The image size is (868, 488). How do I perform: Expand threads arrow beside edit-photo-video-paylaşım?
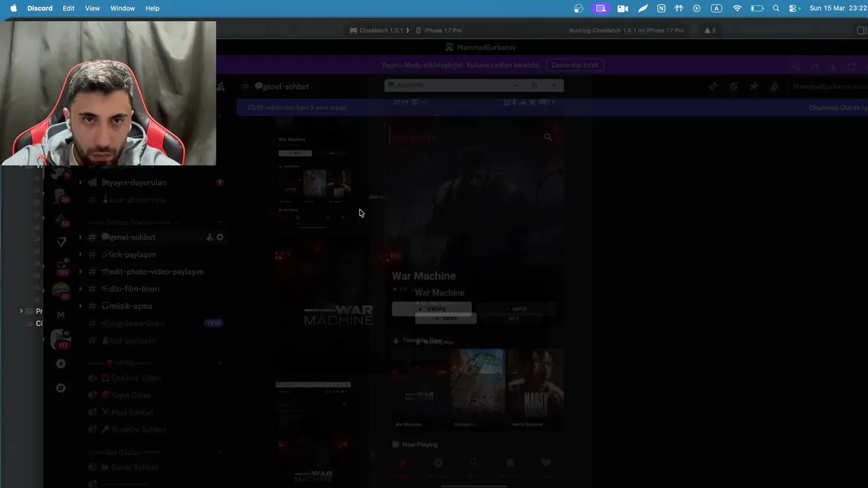[x=81, y=271]
